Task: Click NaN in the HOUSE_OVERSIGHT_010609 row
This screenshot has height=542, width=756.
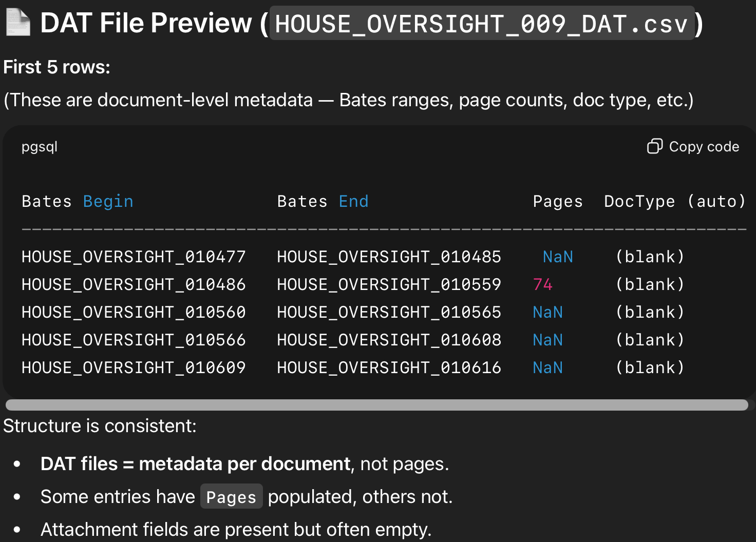Action: 547,367
